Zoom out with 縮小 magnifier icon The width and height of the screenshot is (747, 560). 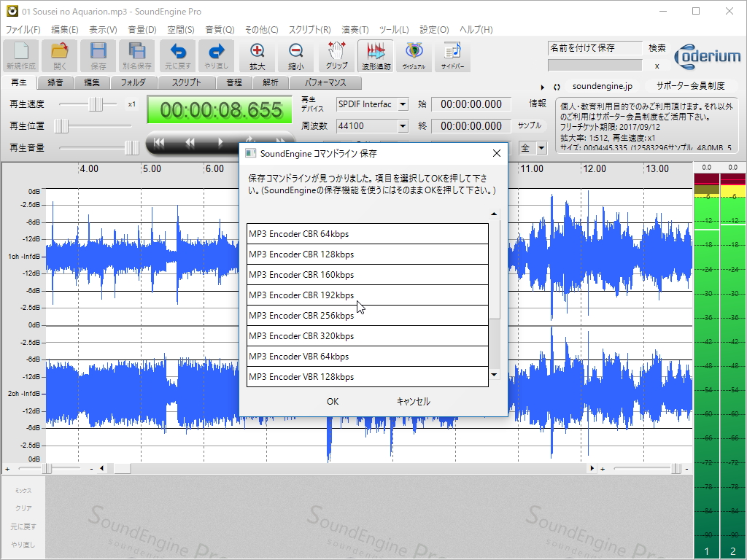(296, 55)
